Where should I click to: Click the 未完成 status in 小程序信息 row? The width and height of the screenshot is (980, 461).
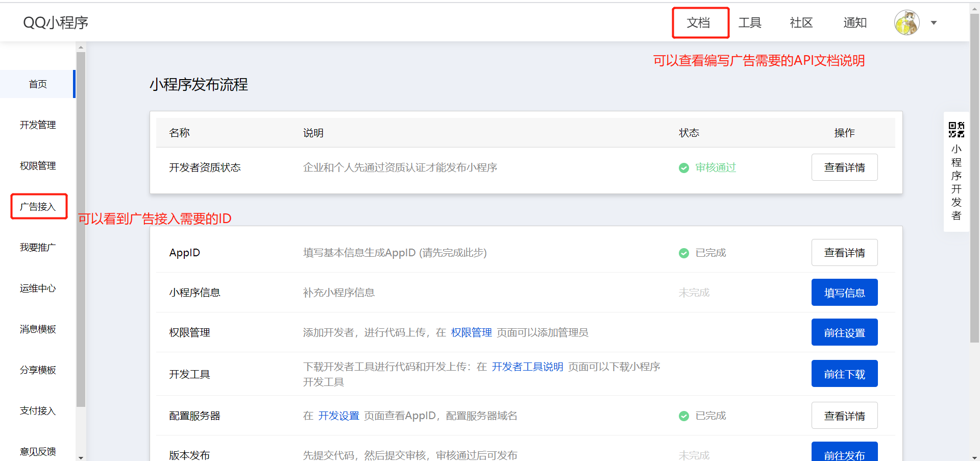click(694, 293)
